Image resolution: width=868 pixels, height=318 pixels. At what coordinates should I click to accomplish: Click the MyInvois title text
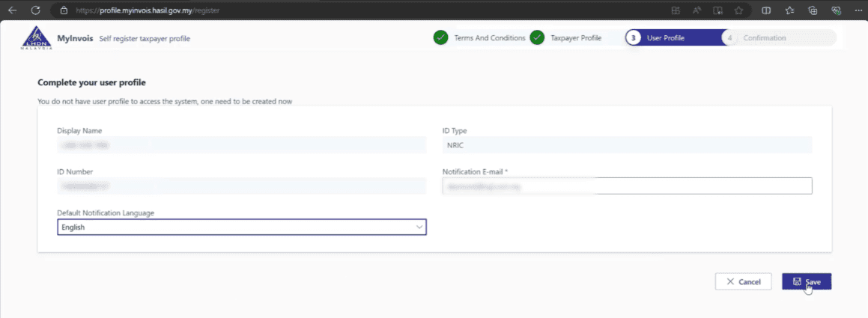(x=76, y=38)
